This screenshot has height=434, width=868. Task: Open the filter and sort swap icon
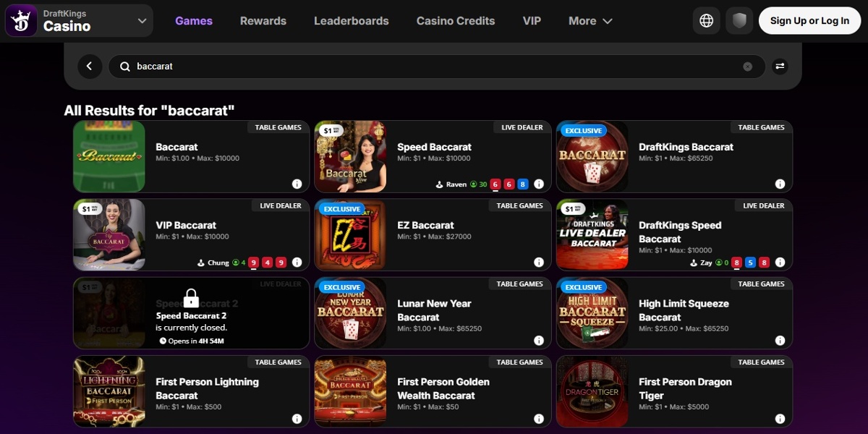point(780,66)
